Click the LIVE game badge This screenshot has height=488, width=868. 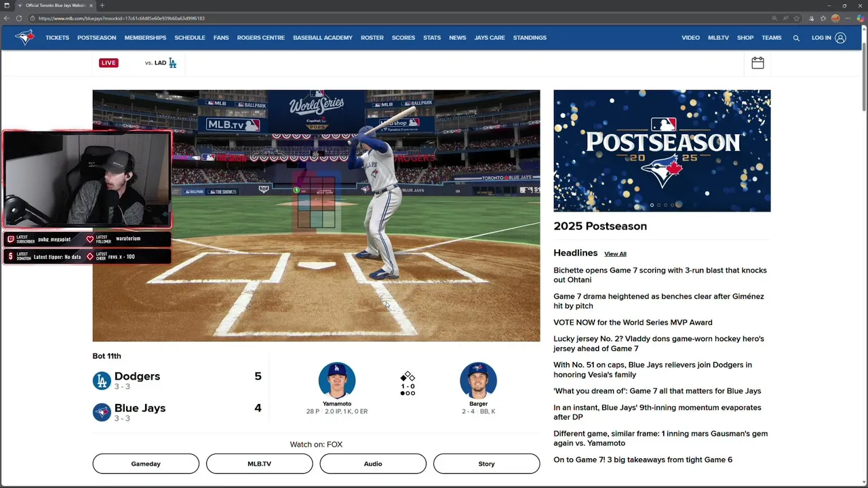click(108, 63)
